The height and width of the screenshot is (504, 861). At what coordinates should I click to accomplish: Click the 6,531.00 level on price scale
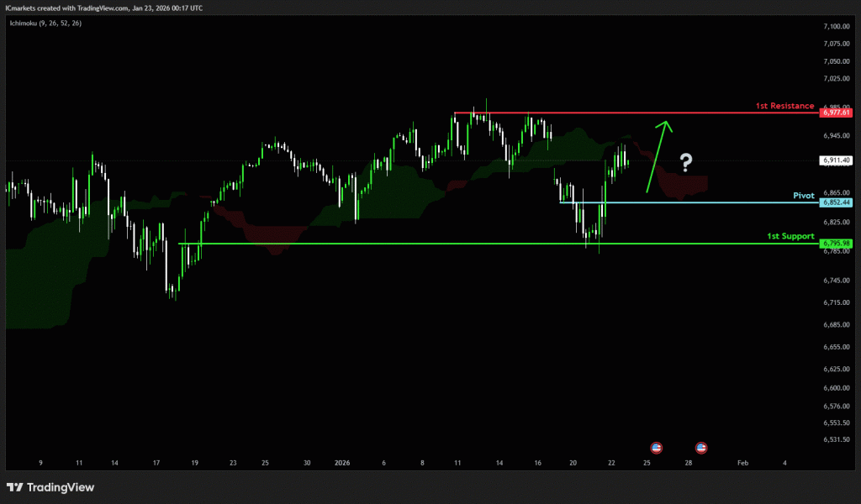click(x=837, y=439)
